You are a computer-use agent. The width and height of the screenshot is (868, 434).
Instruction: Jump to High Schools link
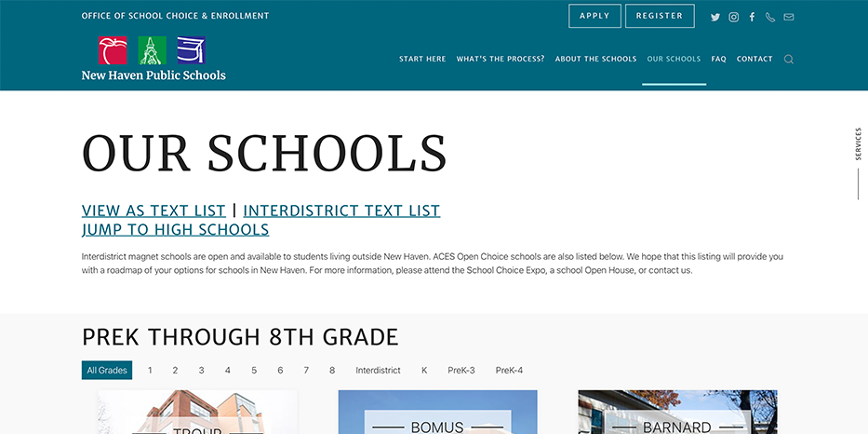(x=175, y=229)
